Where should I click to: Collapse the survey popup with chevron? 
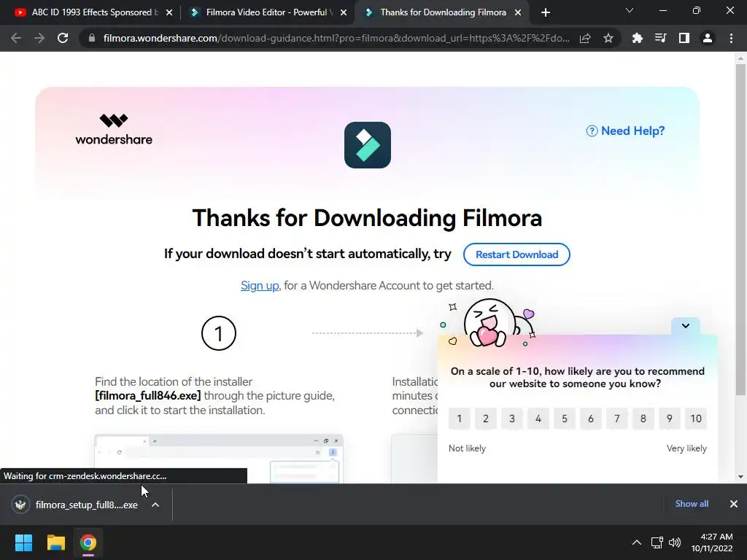686,326
